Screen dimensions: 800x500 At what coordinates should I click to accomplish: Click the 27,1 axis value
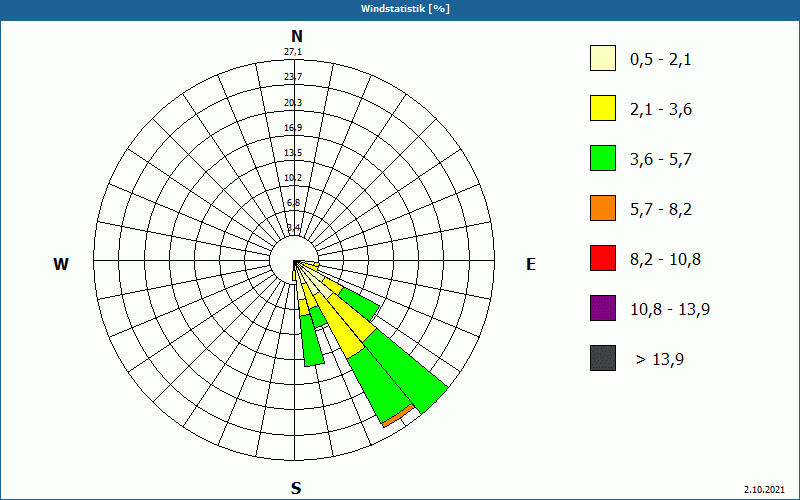pyautogui.click(x=293, y=52)
